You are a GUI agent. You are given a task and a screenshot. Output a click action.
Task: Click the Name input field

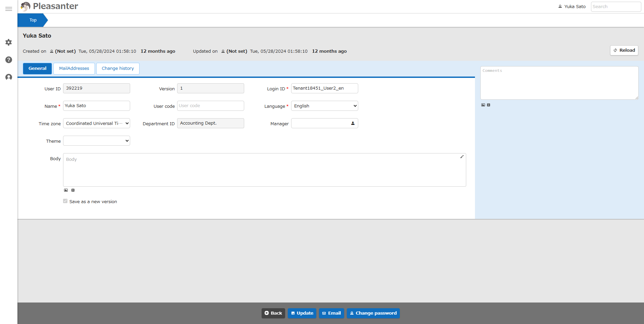[97, 106]
